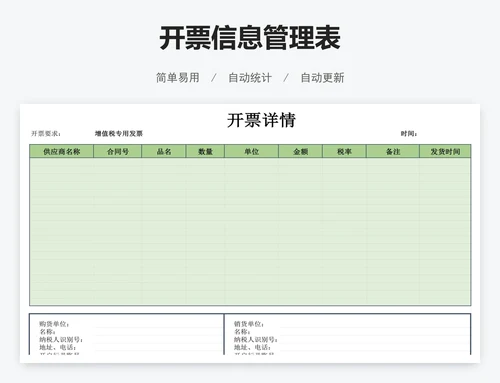This screenshot has width=500, height=383.
Task: Select the 数量 column header
Action: pos(205,151)
